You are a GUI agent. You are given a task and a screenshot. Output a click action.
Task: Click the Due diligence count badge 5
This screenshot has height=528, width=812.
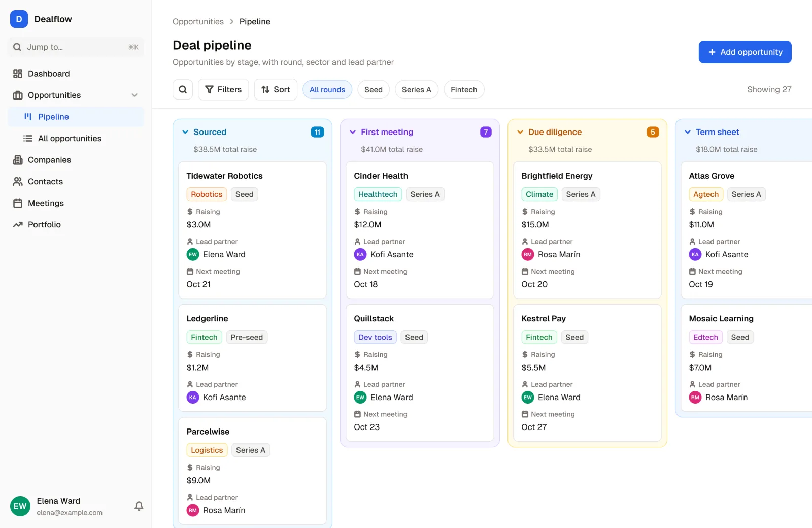653,132
